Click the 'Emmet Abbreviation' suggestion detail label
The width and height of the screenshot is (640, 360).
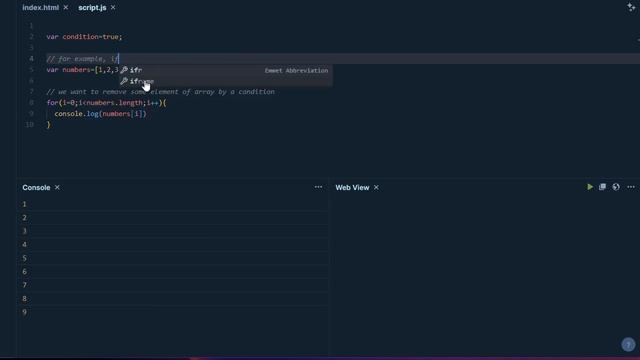coord(296,71)
